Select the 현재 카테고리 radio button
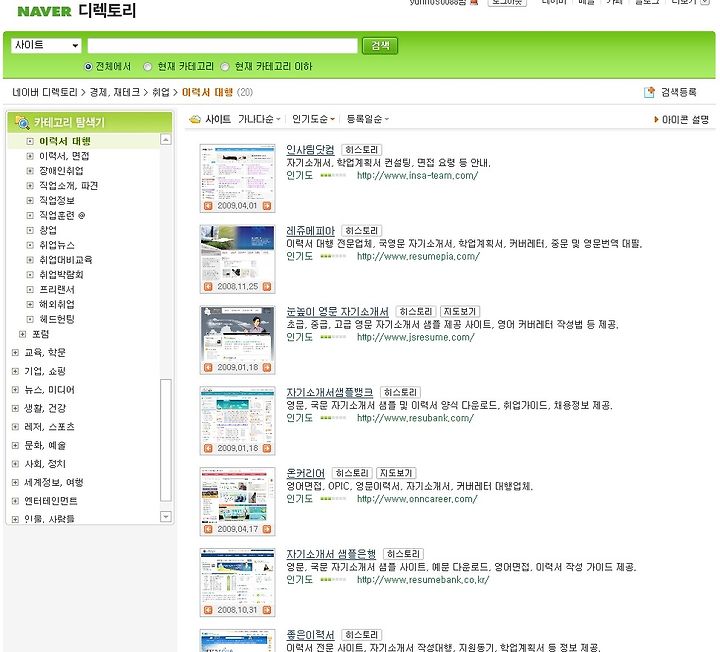 [147, 67]
